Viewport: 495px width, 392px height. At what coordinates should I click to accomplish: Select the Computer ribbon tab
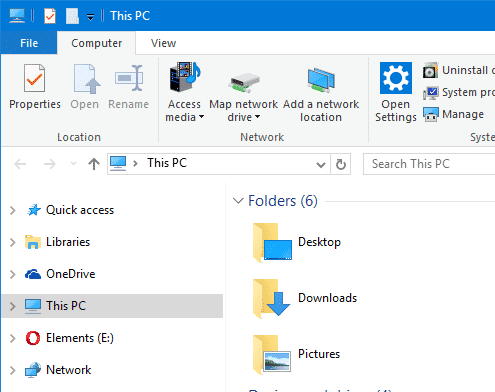[96, 43]
